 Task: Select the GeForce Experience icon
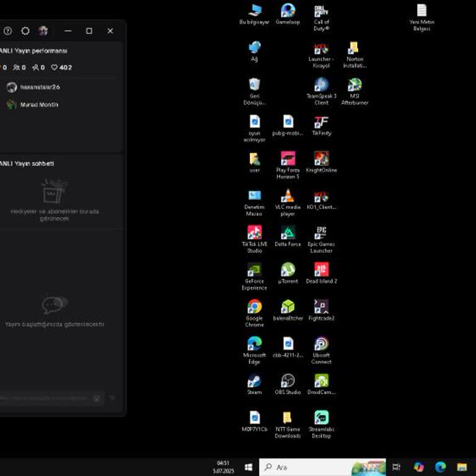(x=254, y=270)
